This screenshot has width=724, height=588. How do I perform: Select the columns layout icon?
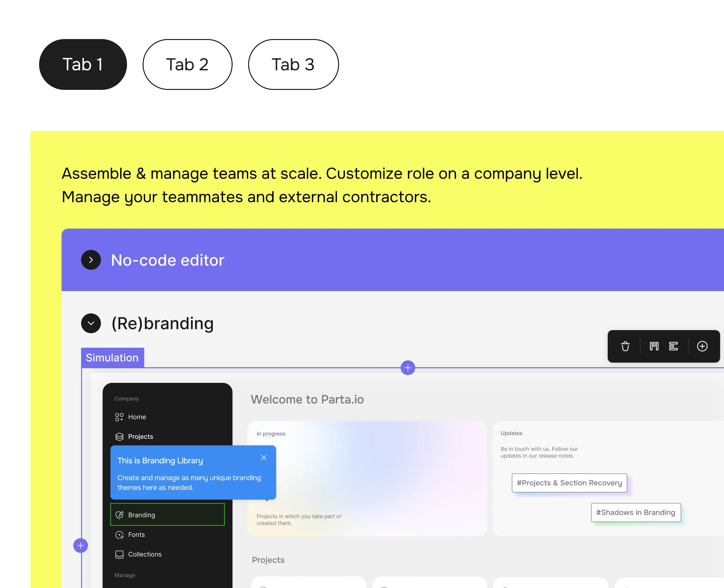point(654,346)
